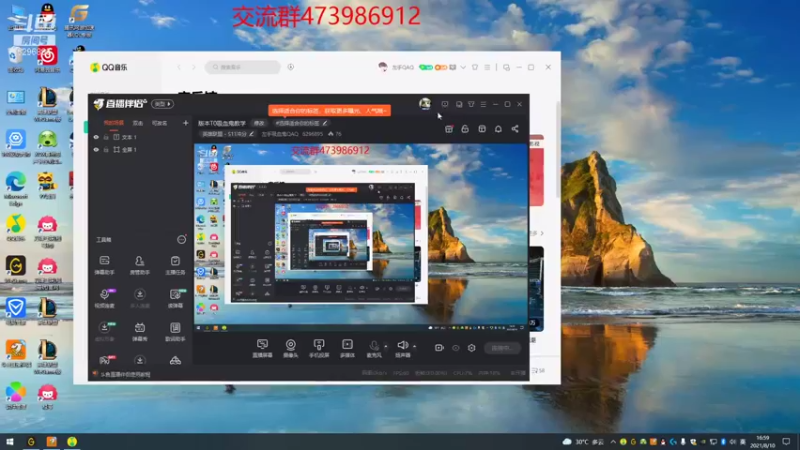Viewport: 800px width, 450px height.
Task: Expand the speaker options arrow
Action: point(414,346)
